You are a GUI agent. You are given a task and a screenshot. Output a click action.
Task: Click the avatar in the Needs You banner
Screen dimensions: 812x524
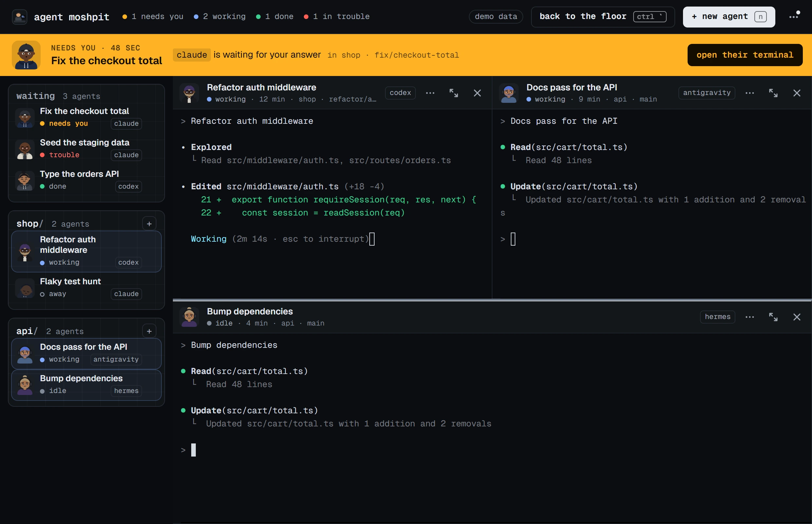coord(26,55)
